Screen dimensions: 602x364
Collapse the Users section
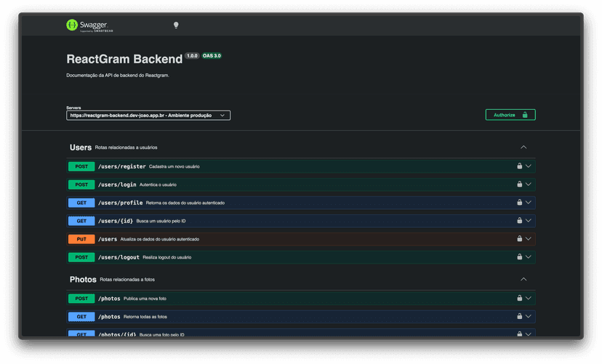(523, 147)
